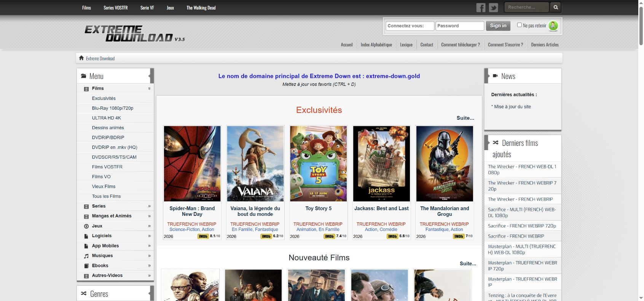Image resolution: width=644 pixels, height=301 pixels.
Task: Open The Wrecker - FRENCH WEB-DL 1080p
Action: pos(522,170)
